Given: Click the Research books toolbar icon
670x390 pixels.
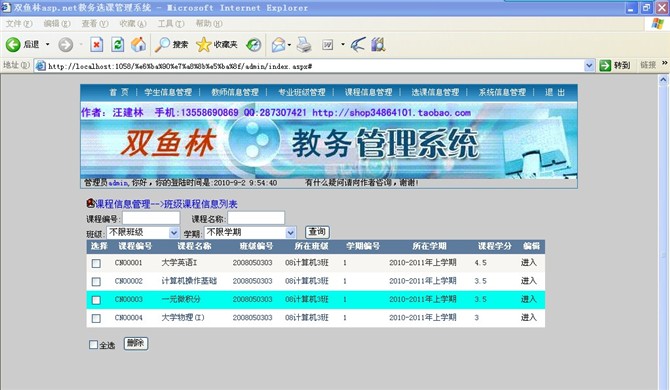Looking at the screenshot, I should click(x=379, y=44).
